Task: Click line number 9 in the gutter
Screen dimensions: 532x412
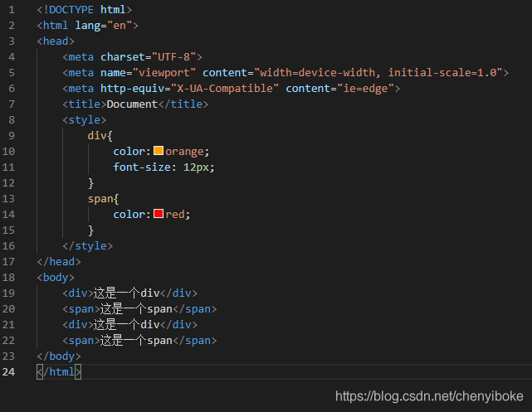Action: pos(12,136)
